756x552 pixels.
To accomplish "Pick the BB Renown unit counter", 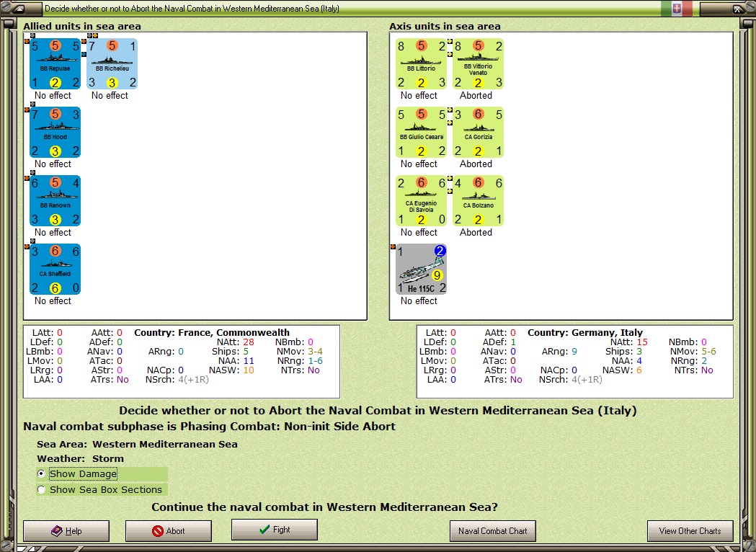I will [x=55, y=201].
